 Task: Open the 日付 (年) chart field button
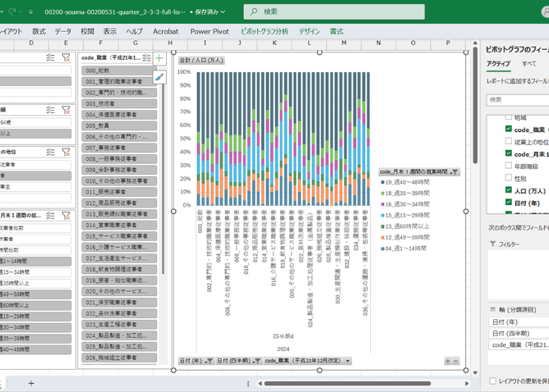pos(196,361)
